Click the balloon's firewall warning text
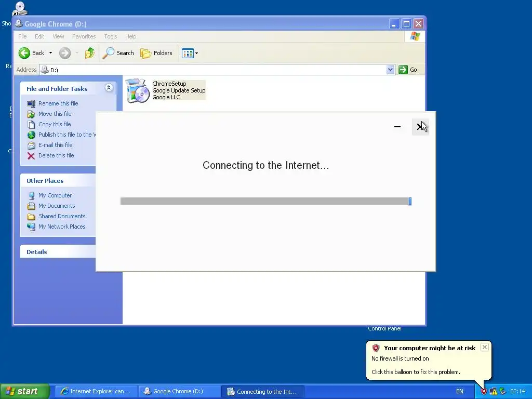Viewport: 532px width, 399px height. click(401, 358)
